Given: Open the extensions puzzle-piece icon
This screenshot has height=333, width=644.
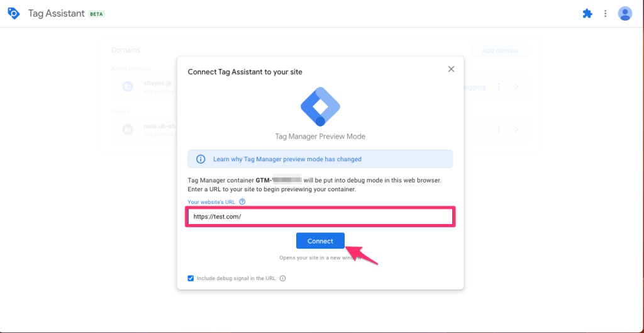Looking at the screenshot, I should pyautogui.click(x=587, y=14).
